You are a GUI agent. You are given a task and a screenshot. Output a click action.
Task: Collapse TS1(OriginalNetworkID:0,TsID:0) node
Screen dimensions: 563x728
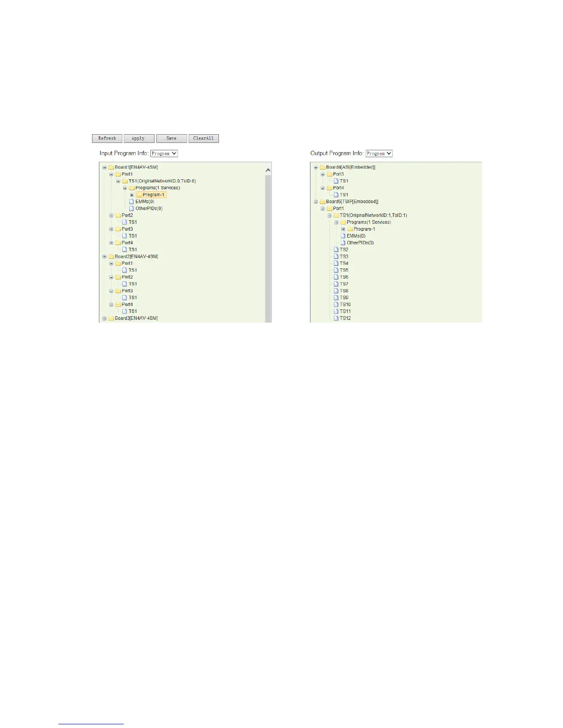pyautogui.click(x=118, y=181)
